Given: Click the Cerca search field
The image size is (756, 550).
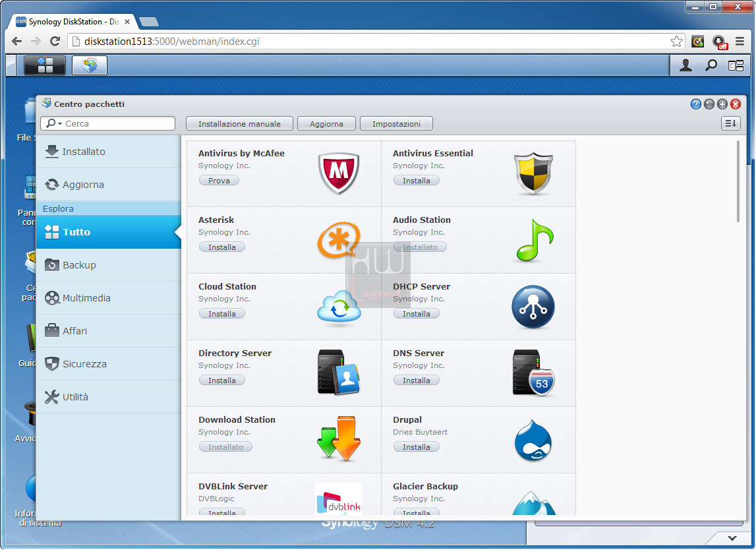Looking at the screenshot, I should click(107, 123).
